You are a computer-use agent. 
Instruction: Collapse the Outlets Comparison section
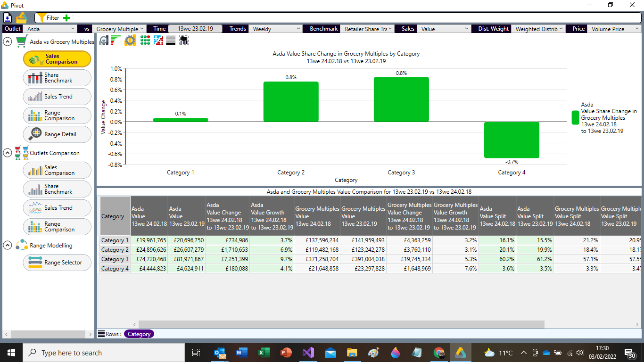click(x=8, y=153)
